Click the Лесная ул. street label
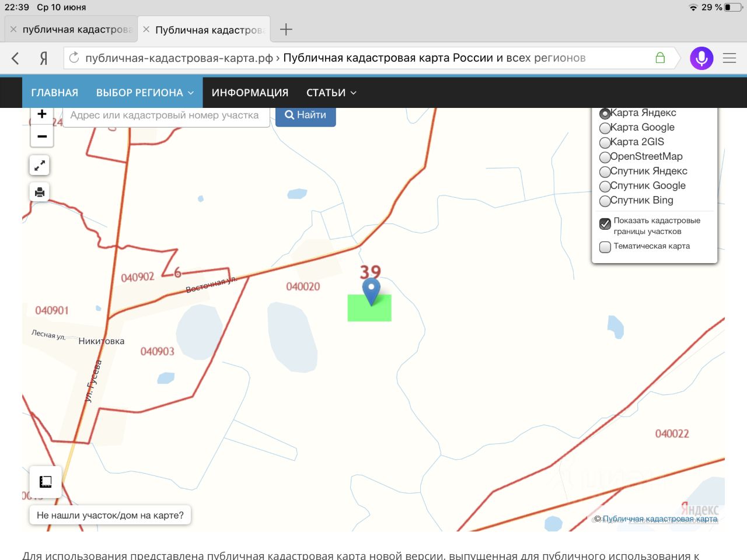The width and height of the screenshot is (747, 560). [48, 335]
